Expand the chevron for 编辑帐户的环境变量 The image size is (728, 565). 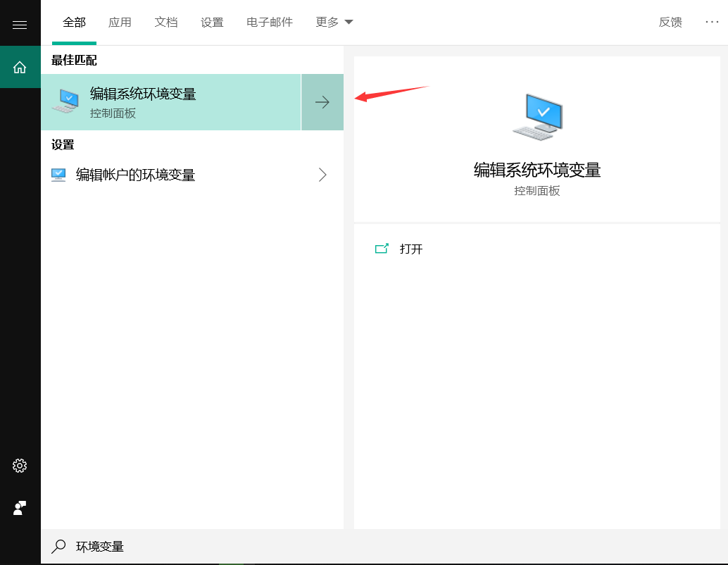pyautogui.click(x=322, y=175)
